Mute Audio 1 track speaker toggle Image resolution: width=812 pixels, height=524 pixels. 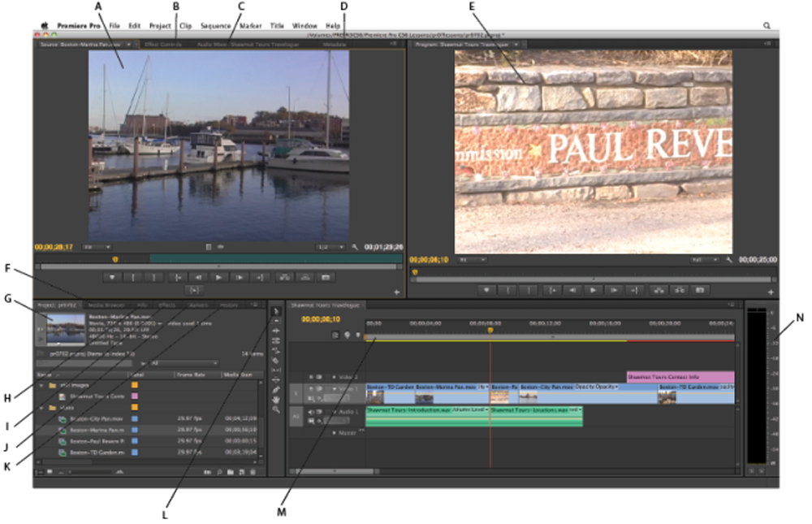[311, 412]
